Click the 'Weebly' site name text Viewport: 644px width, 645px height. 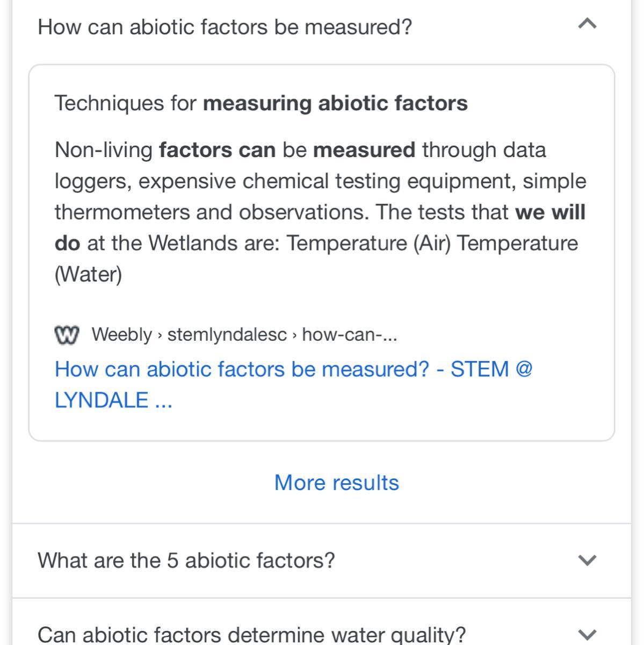122,335
